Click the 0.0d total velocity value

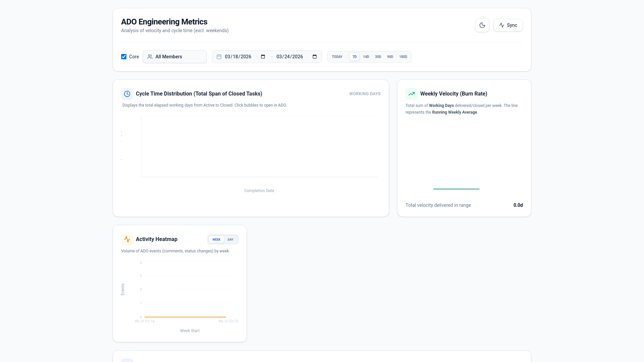(x=518, y=205)
